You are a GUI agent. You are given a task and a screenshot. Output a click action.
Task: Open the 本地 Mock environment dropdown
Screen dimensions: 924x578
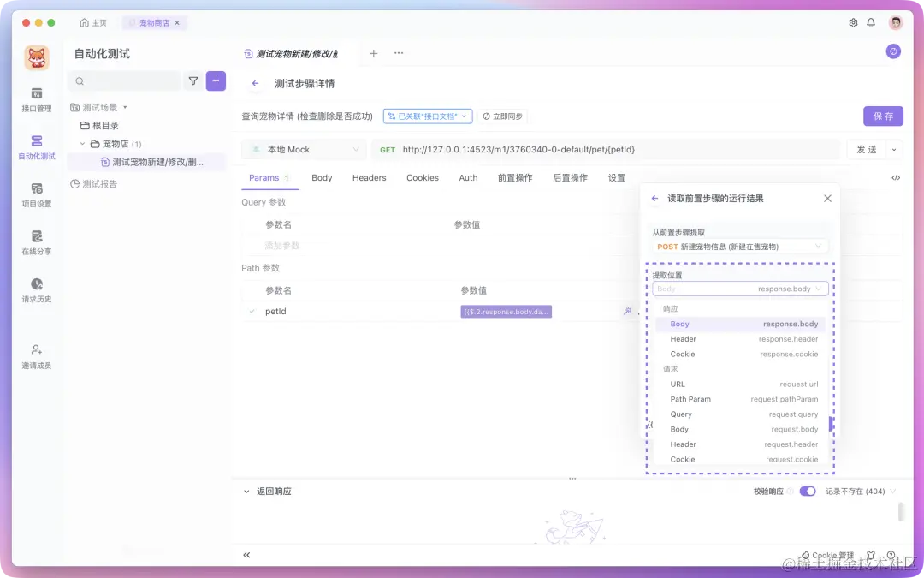(303, 148)
